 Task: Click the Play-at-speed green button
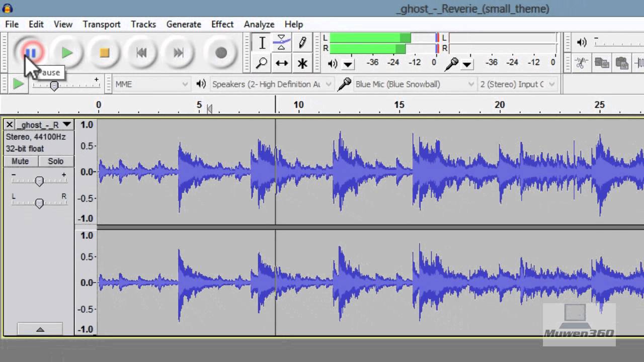click(18, 84)
